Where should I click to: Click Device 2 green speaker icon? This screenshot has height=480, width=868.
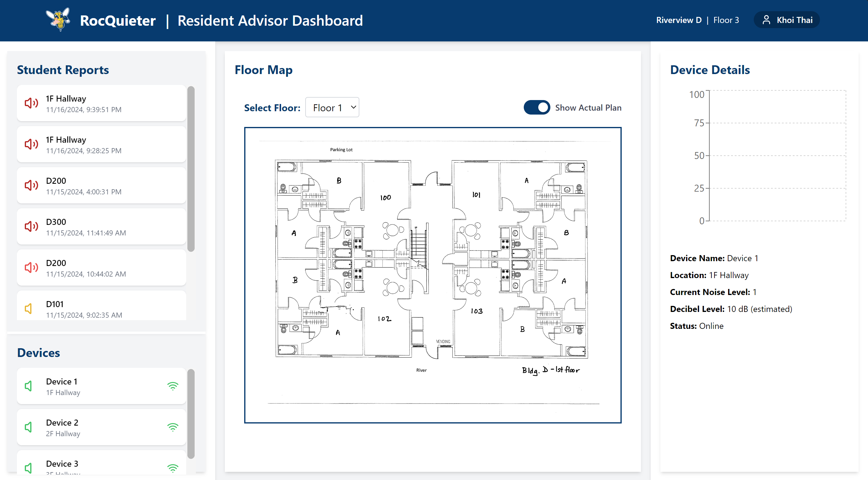pos(29,427)
